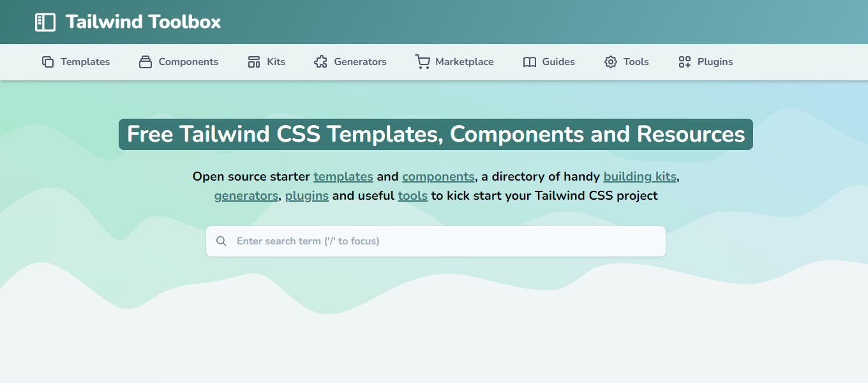Open the Kits nav item
The image size is (868, 388).
276,62
